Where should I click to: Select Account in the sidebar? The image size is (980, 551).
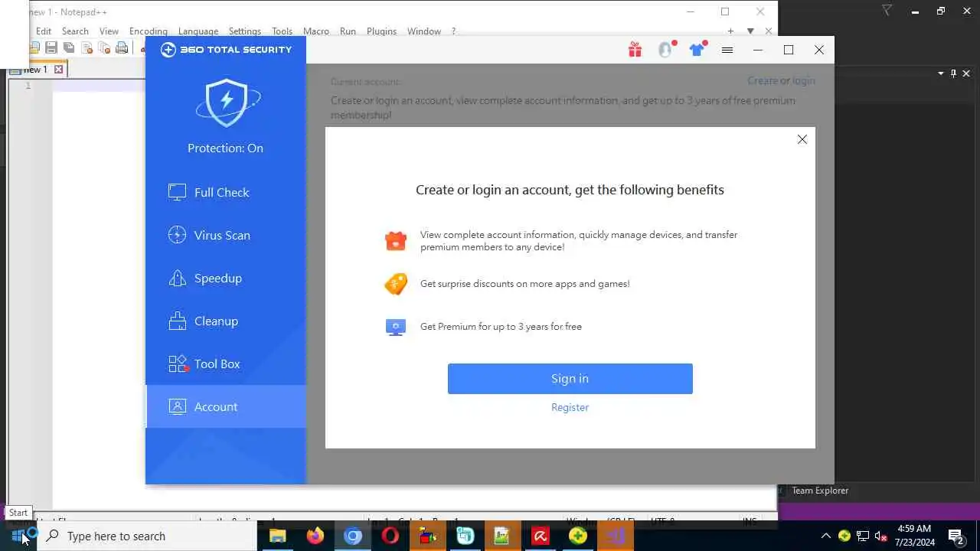225,406
